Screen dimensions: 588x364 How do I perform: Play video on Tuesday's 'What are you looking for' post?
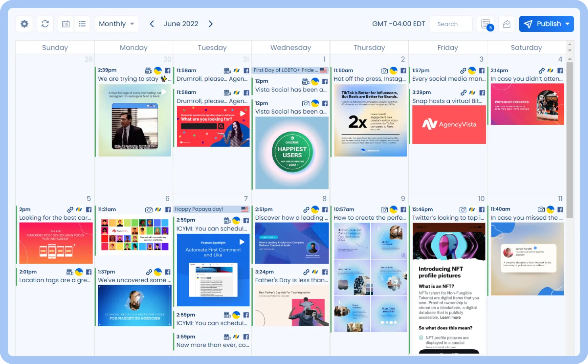[x=242, y=114]
